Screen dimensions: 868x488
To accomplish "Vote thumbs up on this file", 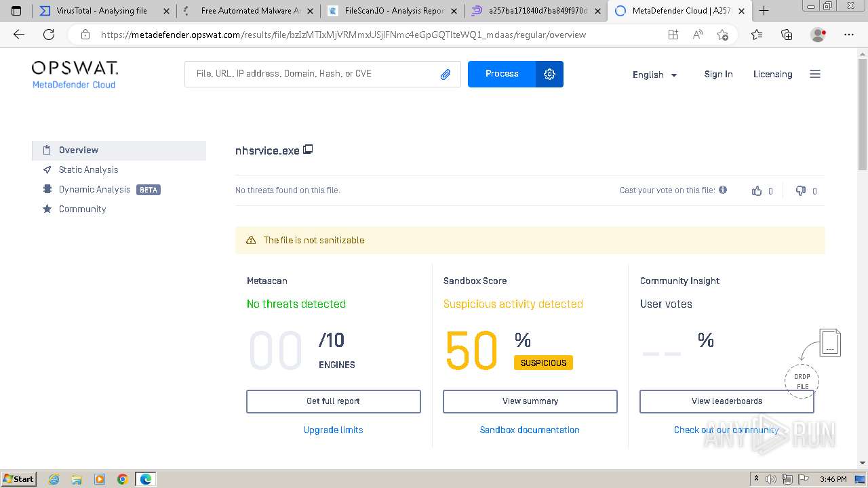I will pos(757,191).
